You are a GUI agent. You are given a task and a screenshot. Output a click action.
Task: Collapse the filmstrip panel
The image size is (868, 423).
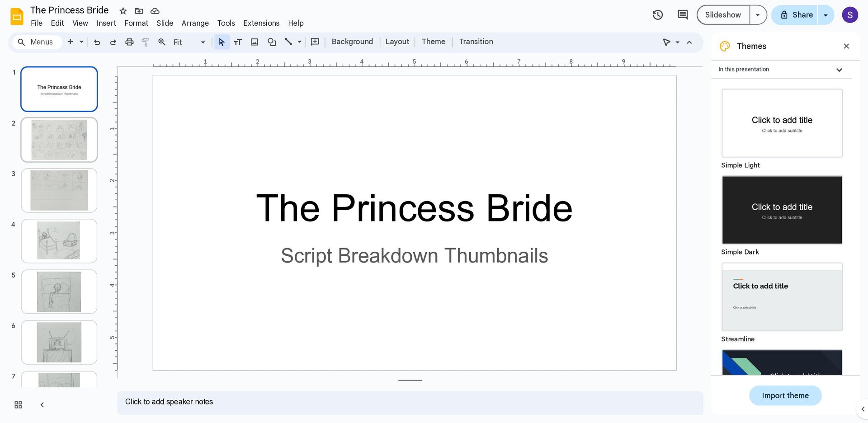point(42,405)
